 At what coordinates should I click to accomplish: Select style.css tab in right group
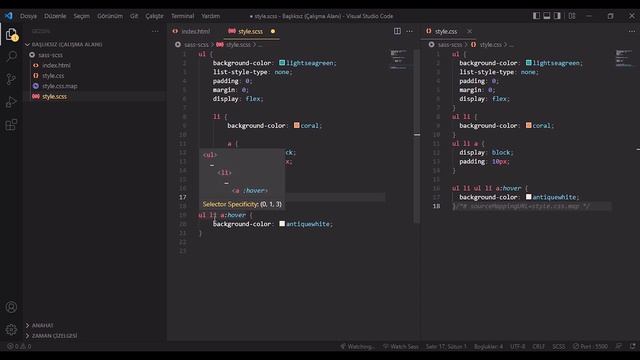click(x=446, y=31)
